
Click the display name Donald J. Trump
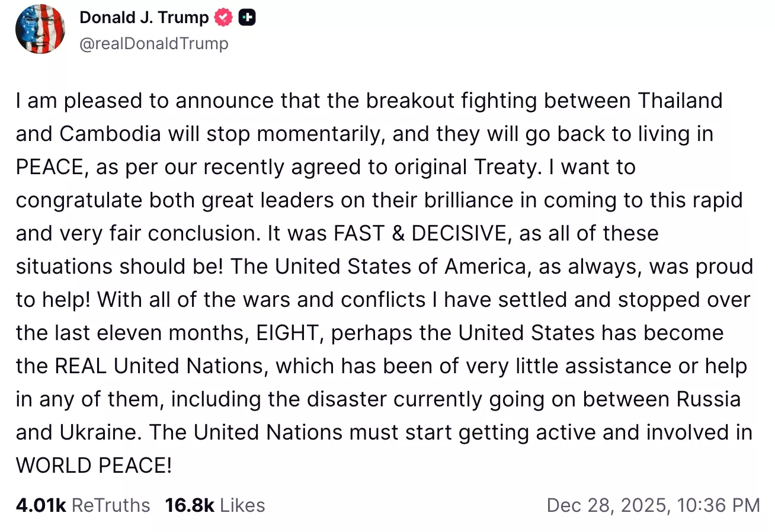[x=144, y=18]
